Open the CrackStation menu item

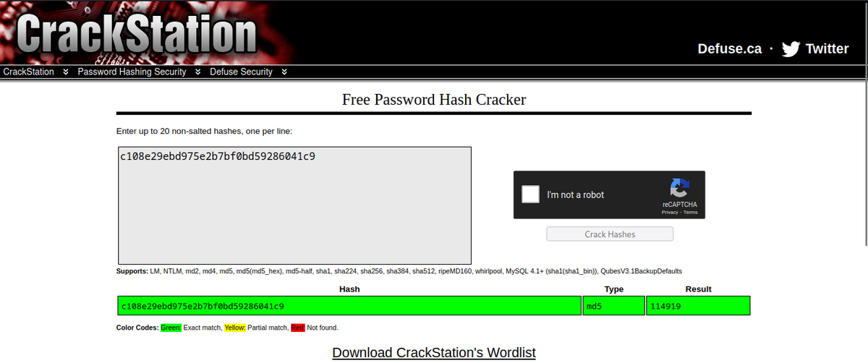[29, 72]
